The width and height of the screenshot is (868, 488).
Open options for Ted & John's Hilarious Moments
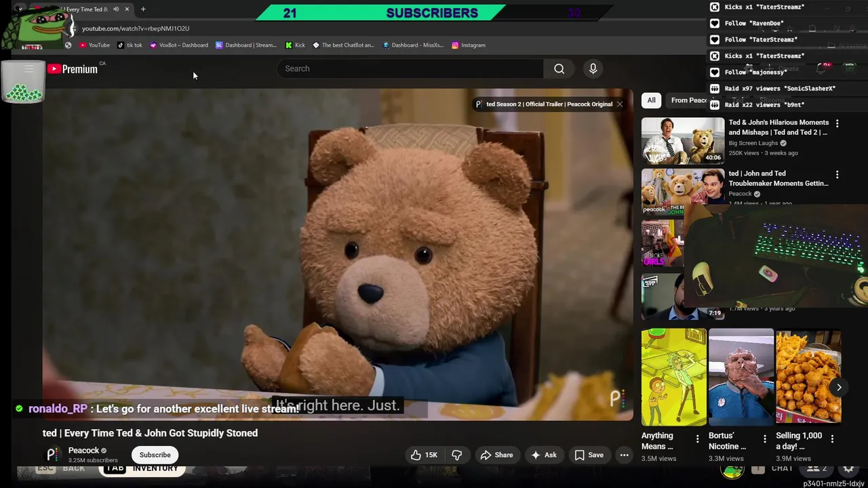click(837, 123)
